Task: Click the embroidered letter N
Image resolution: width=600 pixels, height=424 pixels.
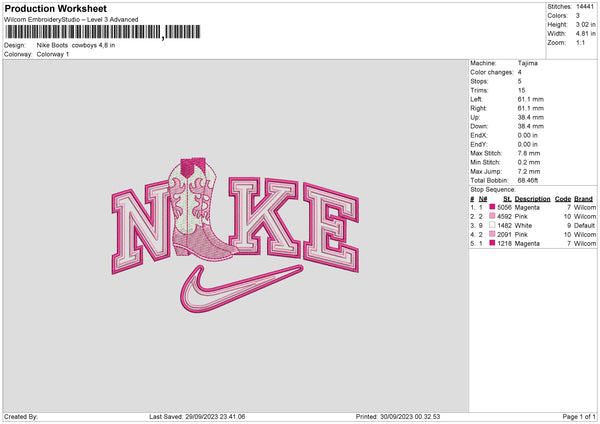Action: 141,227
